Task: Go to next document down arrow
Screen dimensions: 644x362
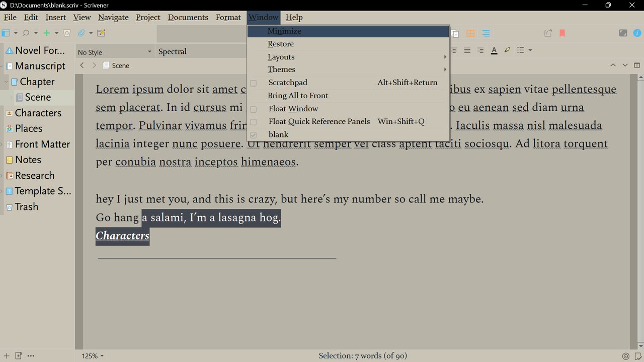Action: [x=625, y=65]
